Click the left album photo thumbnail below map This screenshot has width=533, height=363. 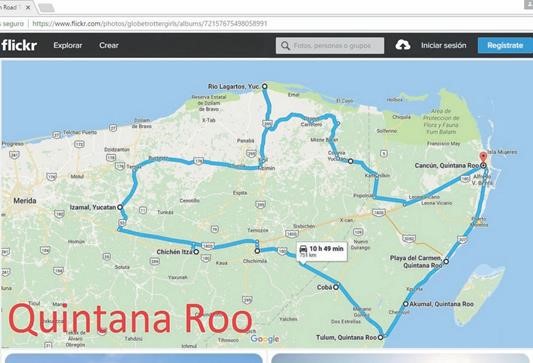(133, 358)
